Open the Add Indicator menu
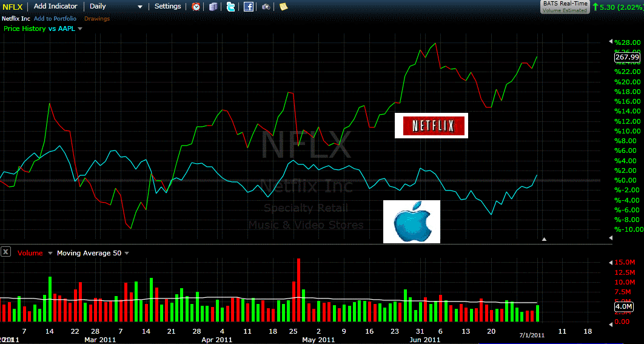 [x=55, y=6]
